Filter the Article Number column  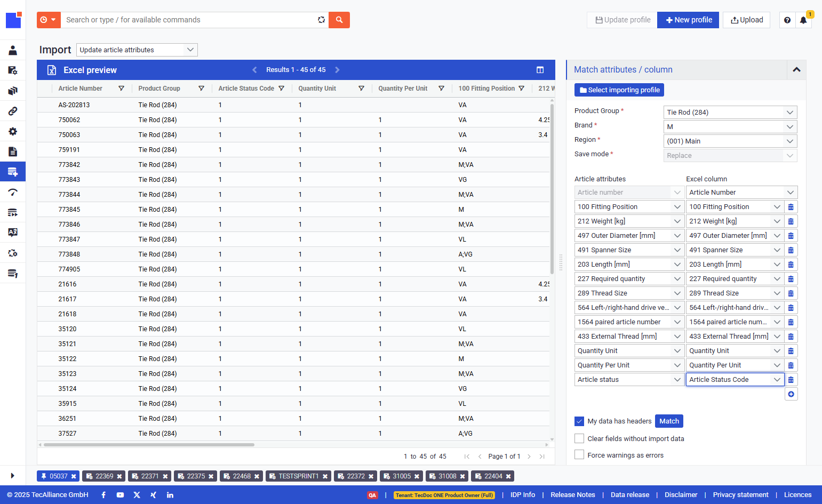tap(121, 89)
